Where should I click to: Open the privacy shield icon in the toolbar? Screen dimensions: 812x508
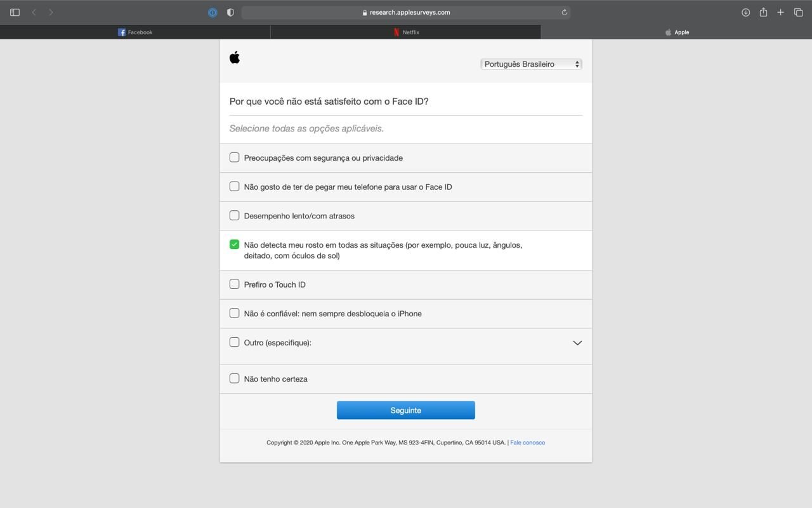[x=230, y=11]
